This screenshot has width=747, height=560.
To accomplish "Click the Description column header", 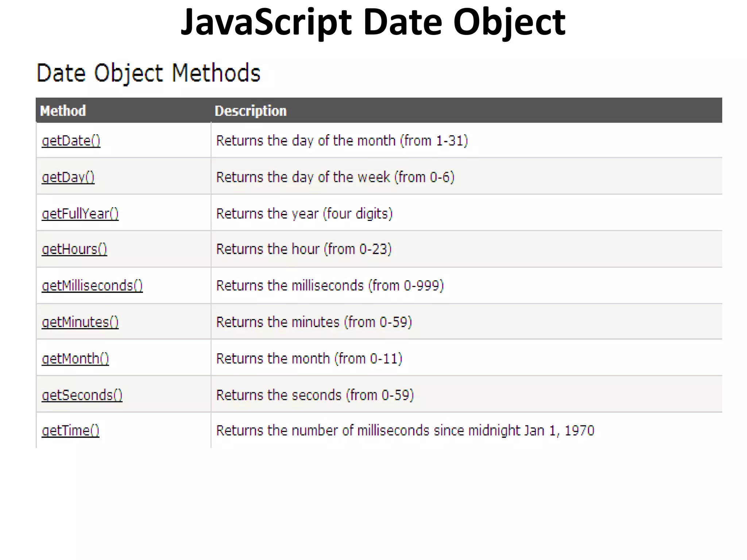I will pyautogui.click(x=251, y=111).
